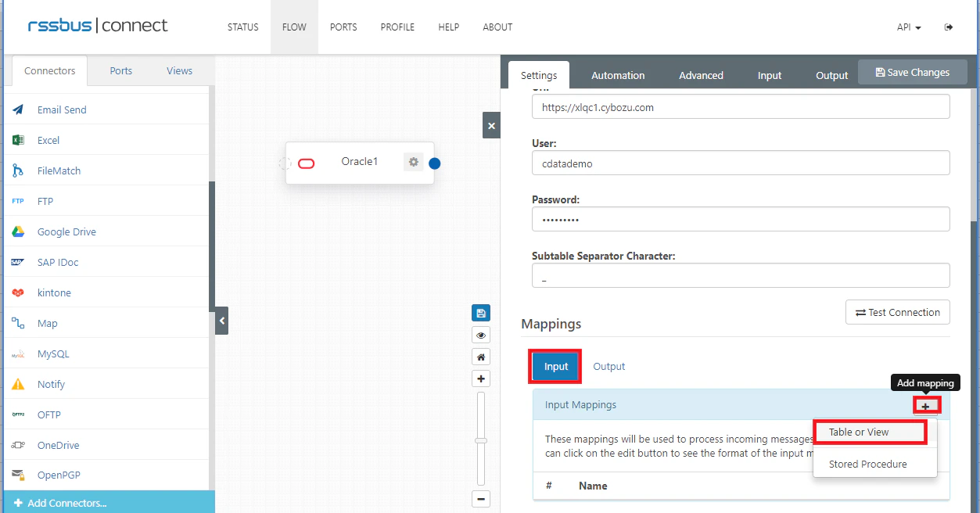This screenshot has width=980, height=513.
Task: Open the API dropdown menu
Action: pyautogui.click(x=909, y=27)
